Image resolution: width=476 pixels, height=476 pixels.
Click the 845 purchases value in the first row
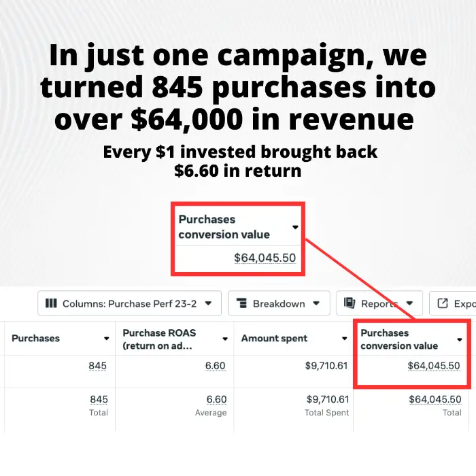coord(97,366)
